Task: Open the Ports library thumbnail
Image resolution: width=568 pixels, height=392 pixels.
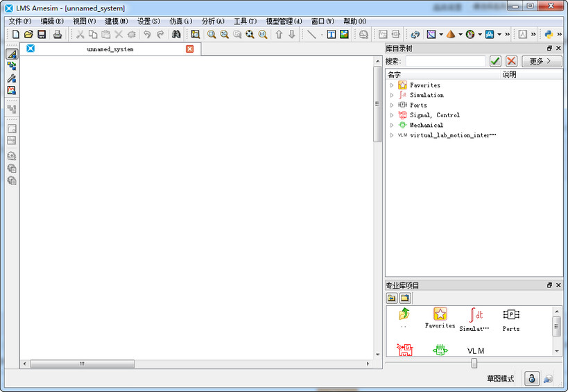Action: point(511,319)
